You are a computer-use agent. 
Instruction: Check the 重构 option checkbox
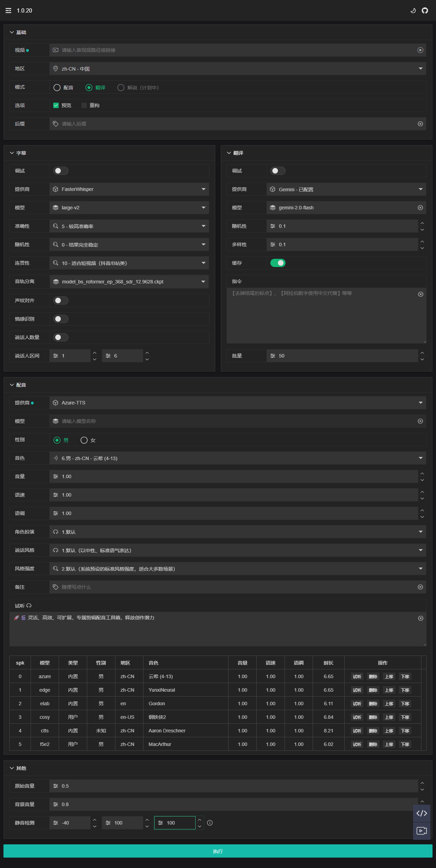point(84,105)
